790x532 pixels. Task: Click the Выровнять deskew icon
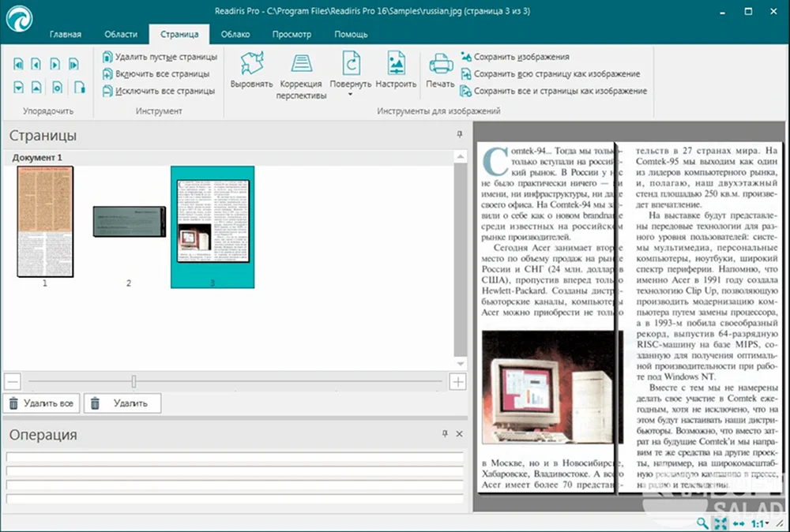(x=251, y=63)
